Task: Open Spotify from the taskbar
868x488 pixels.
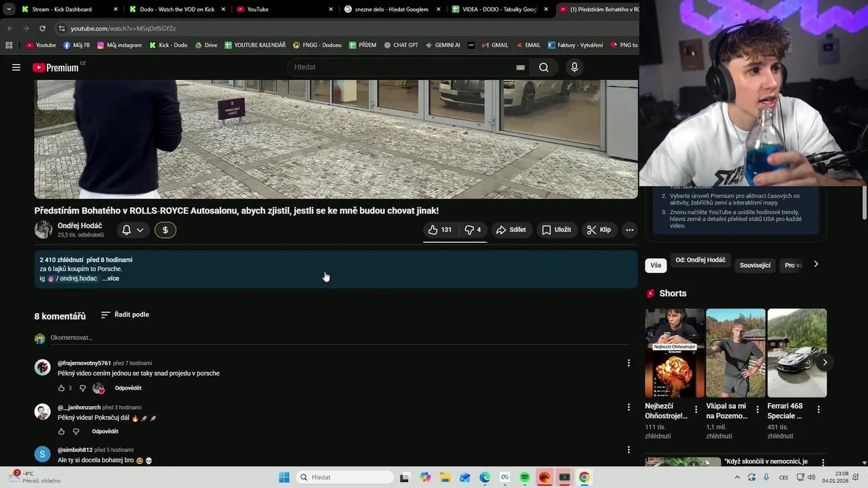Action: (x=524, y=477)
